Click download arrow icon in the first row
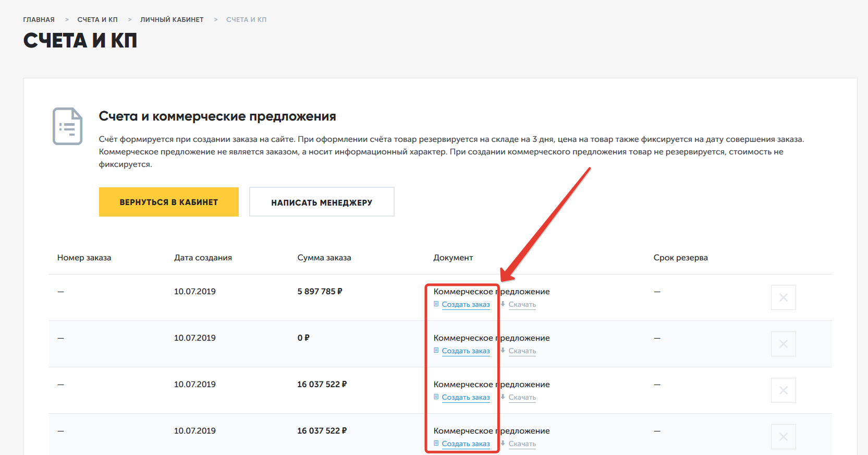The image size is (868, 455). pos(503,304)
